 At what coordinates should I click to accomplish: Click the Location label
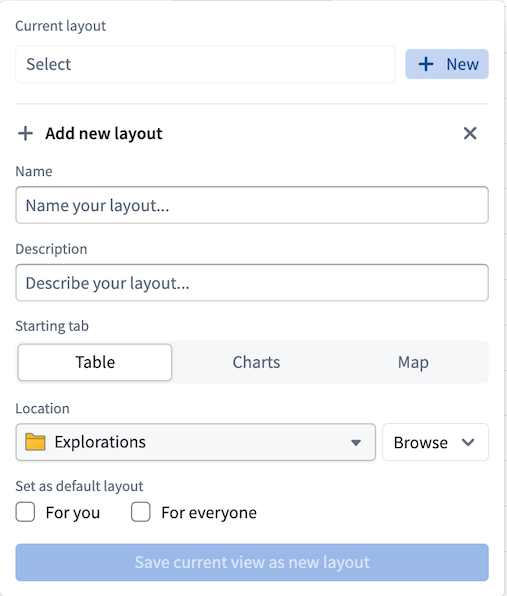[43, 409]
